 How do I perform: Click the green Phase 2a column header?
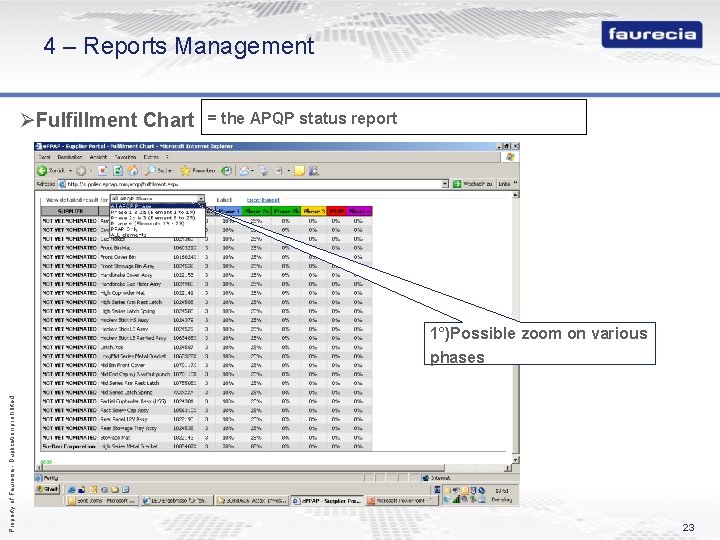(257, 211)
